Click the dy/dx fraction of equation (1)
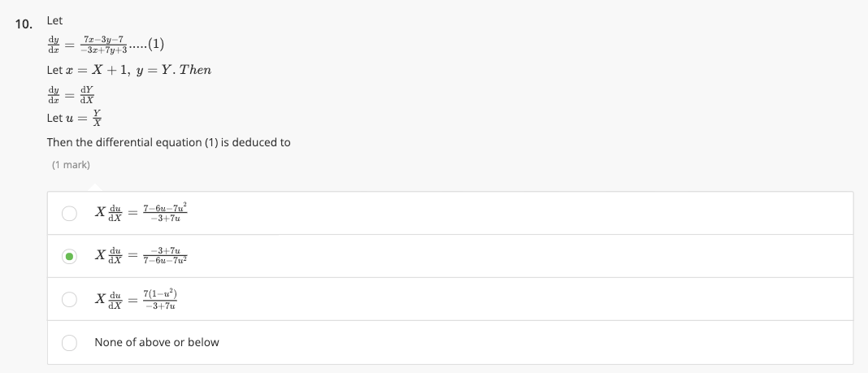This screenshot has width=868, height=373. click(54, 44)
